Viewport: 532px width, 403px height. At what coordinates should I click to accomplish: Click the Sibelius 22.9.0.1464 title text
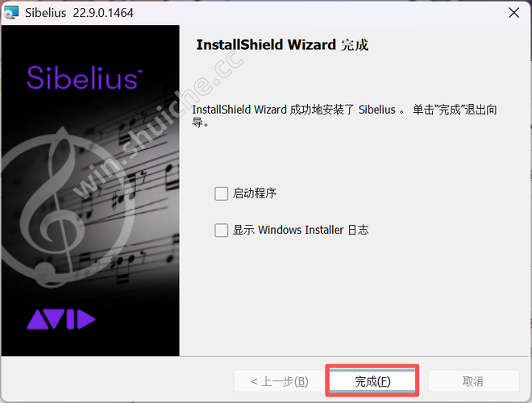(x=79, y=13)
